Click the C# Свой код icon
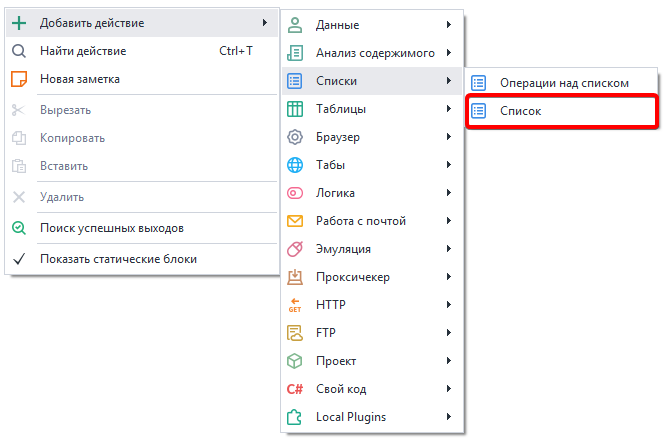Image resolution: width=670 pixels, height=444 pixels. [295, 389]
